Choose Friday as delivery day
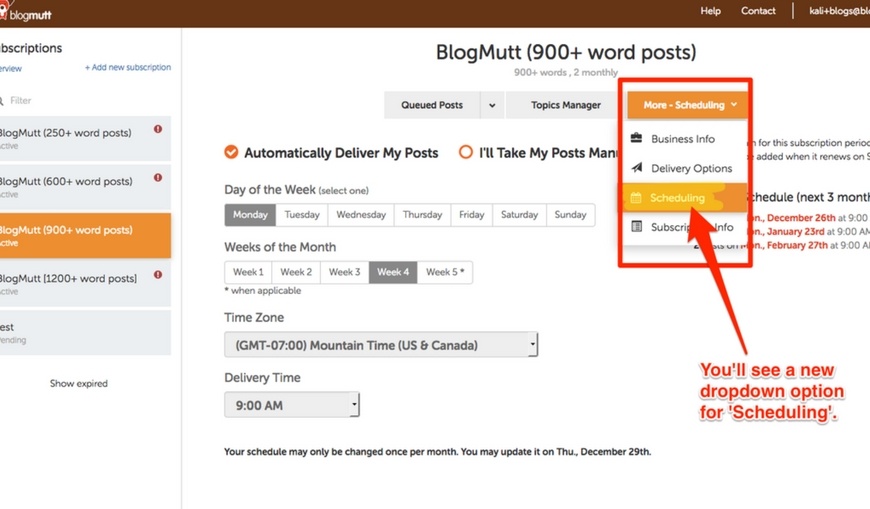 coord(472,215)
